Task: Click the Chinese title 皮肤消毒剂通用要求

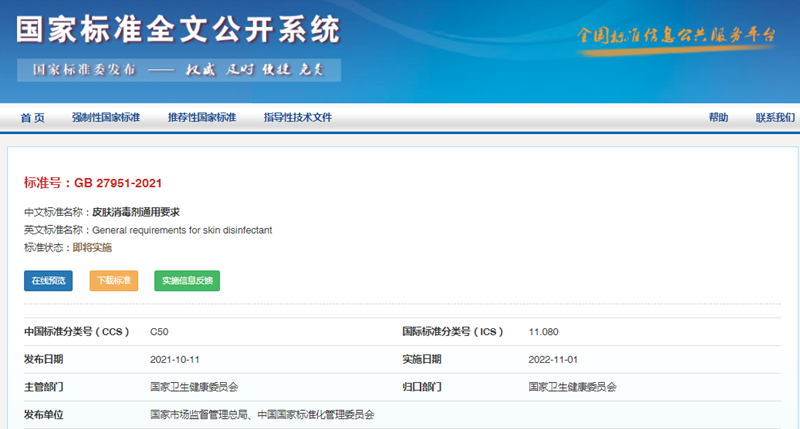Action: [x=136, y=212]
